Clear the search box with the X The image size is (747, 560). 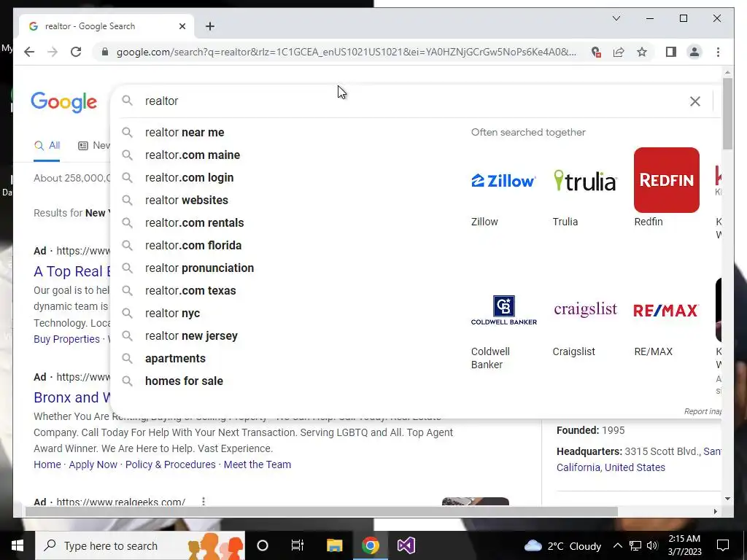[x=695, y=101]
